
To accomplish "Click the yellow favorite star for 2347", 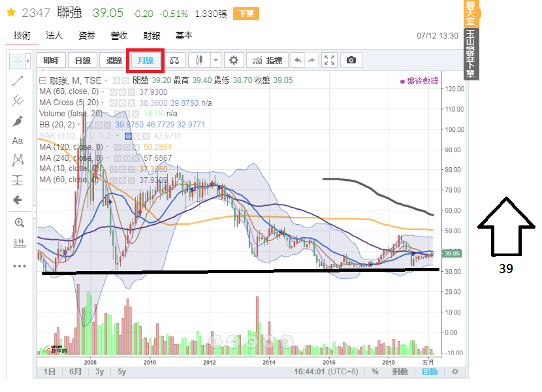I will tap(11, 13).
